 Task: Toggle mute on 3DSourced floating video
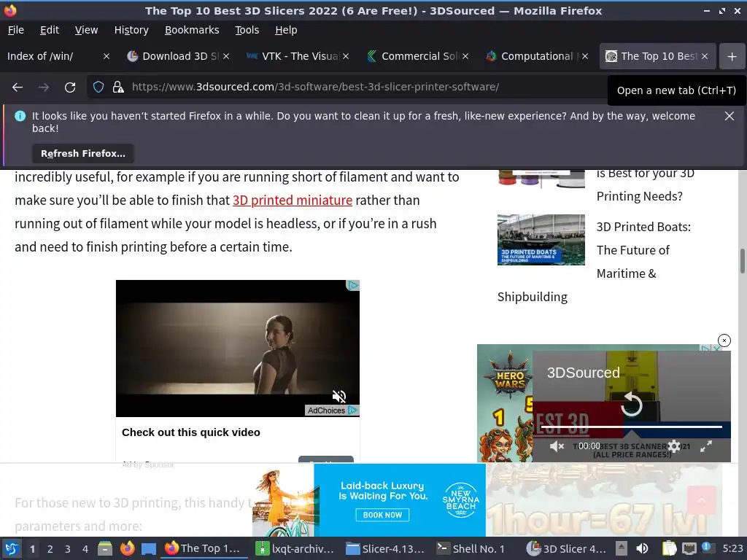pos(557,446)
